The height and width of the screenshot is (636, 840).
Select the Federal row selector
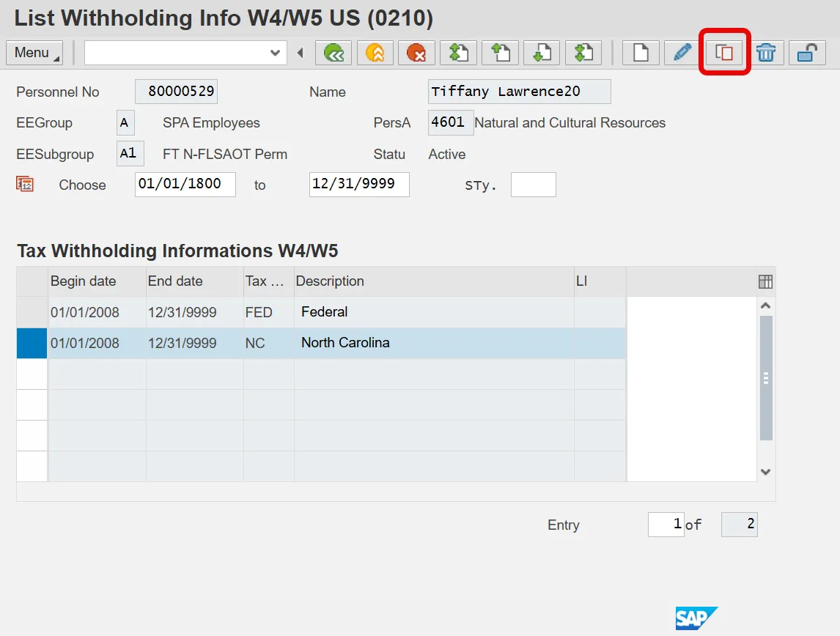coord(32,312)
